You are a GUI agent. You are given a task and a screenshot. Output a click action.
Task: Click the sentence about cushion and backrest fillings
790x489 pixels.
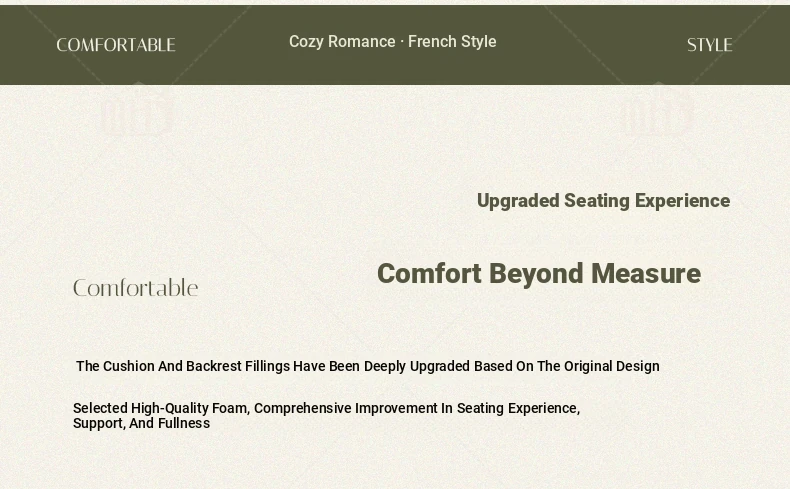(367, 366)
